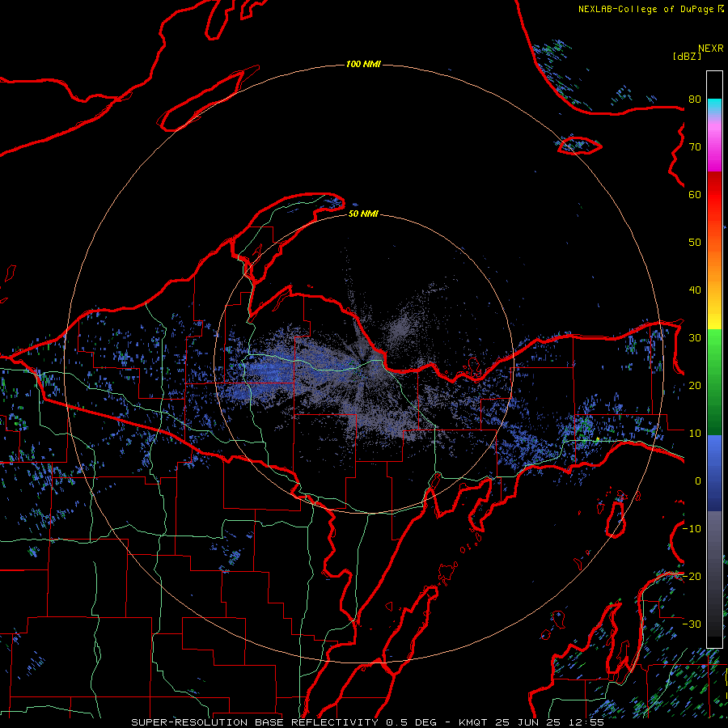The width and height of the screenshot is (728, 728).
Task: Click the "NEXR" label above the legend
Action: 711,49
